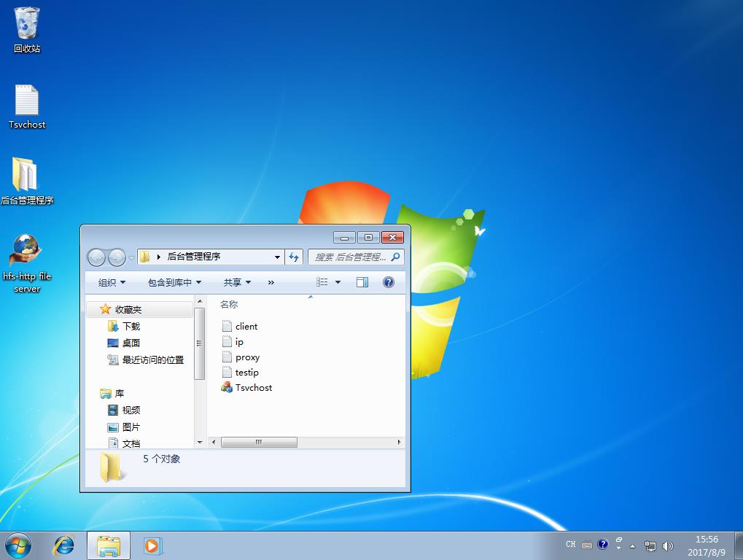743x560 pixels.
Task: Open the 组织 menu
Action: click(x=112, y=282)
